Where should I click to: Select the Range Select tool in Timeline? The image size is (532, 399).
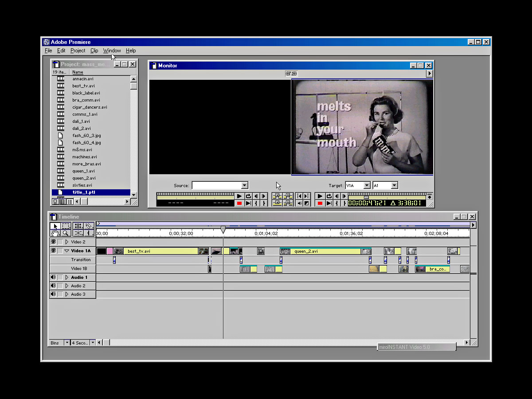pos(66,226)
